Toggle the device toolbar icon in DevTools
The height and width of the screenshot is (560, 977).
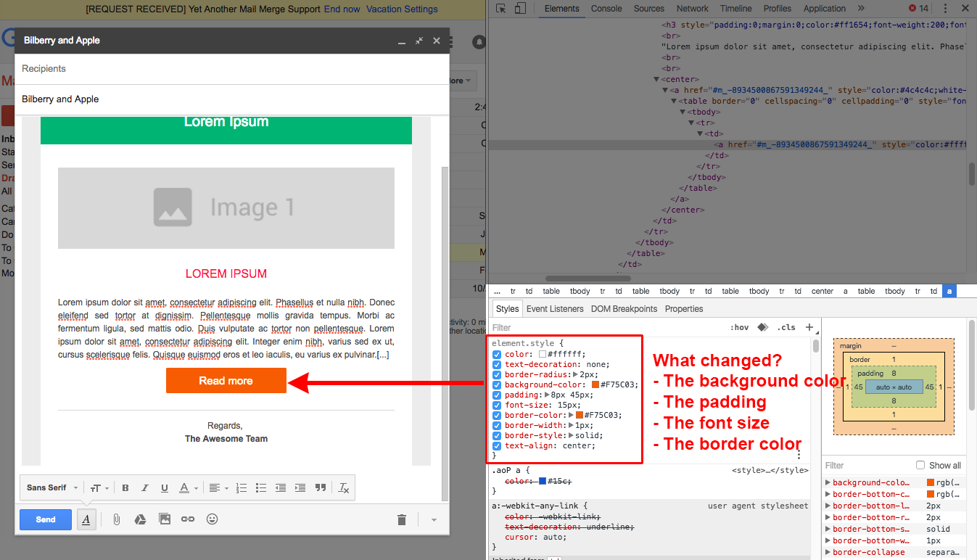click(x=520, y=9)
